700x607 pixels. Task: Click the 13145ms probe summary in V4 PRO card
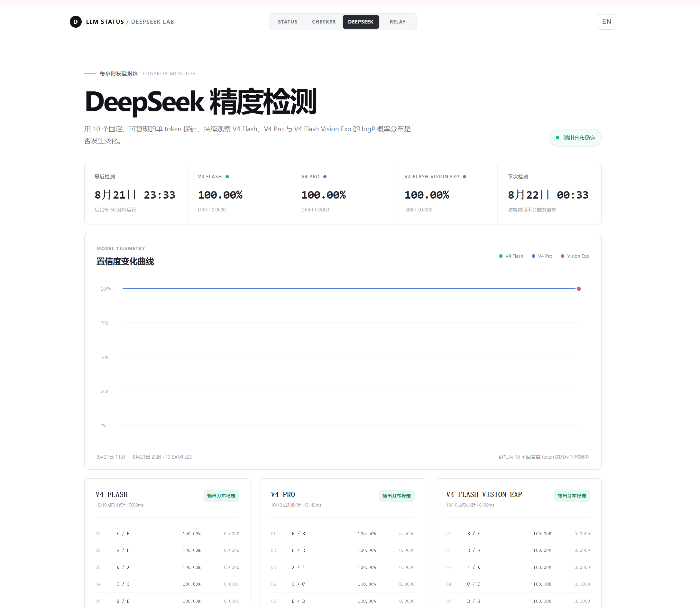point(296,505)
